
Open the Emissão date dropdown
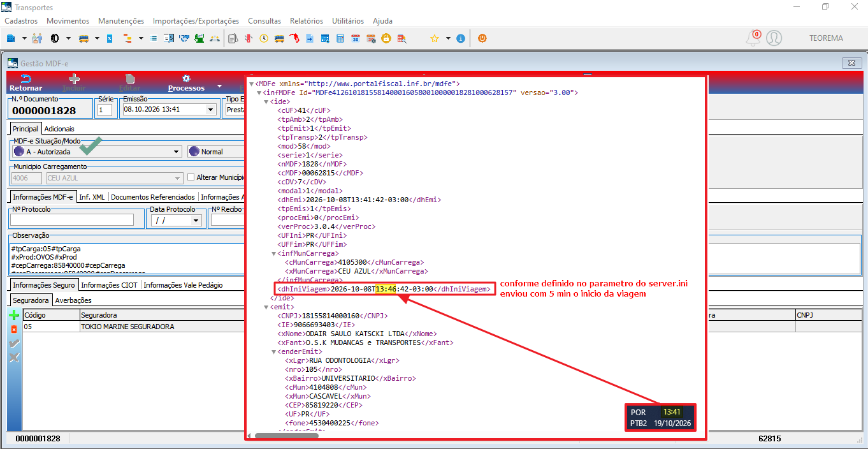click(x=211, y=110)
